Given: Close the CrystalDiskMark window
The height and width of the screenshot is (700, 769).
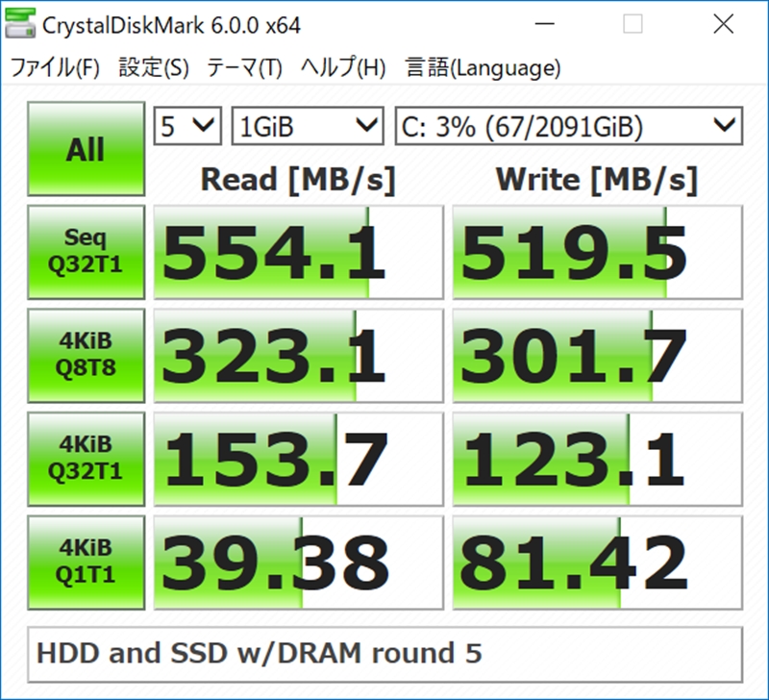Looking at the screenshot, I should (x=724, y=23).
